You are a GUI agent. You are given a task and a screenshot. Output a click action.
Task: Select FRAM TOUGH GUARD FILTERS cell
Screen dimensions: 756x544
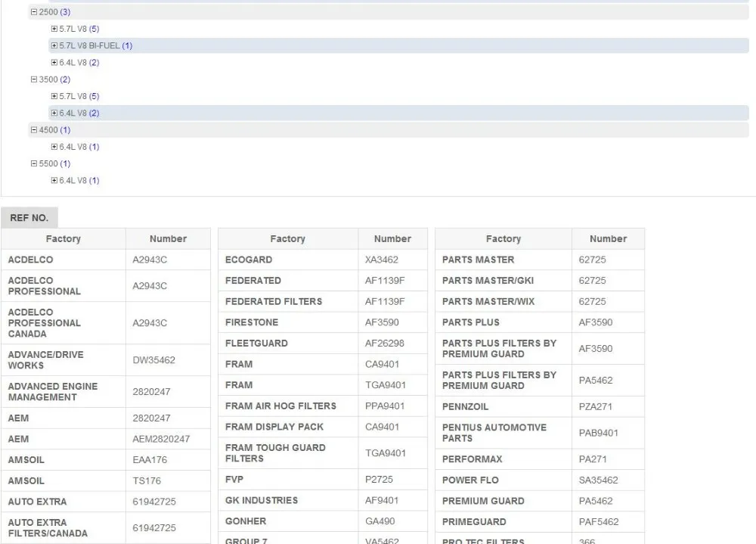tap(288, 453)
